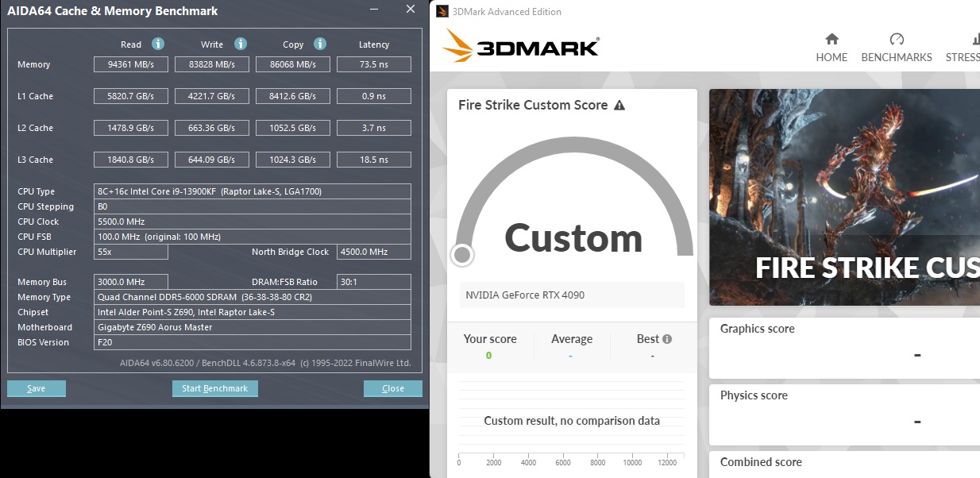The height and width of the screenshot is (478, 980).
Task: Select the Memory Read value 94361 MB/s
Action: click(131, 64)
